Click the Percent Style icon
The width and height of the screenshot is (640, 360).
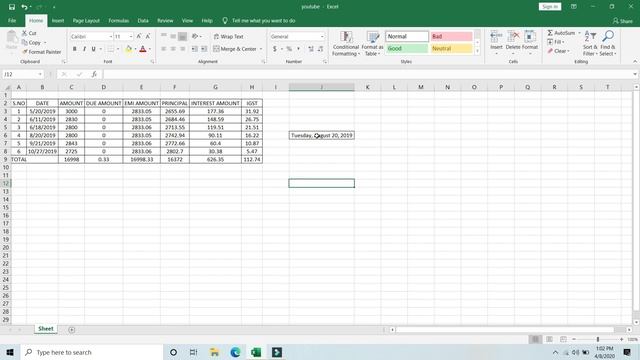[x=289, y=49]
